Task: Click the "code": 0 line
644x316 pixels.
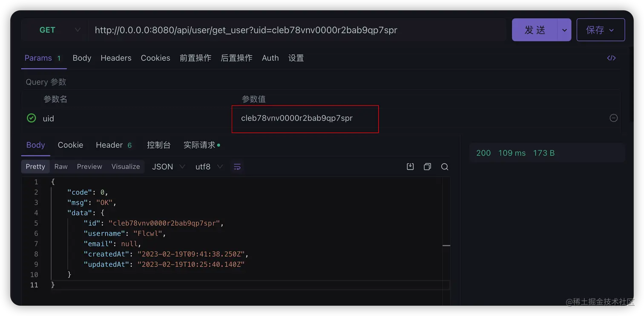Action: [x=88, y=192]
